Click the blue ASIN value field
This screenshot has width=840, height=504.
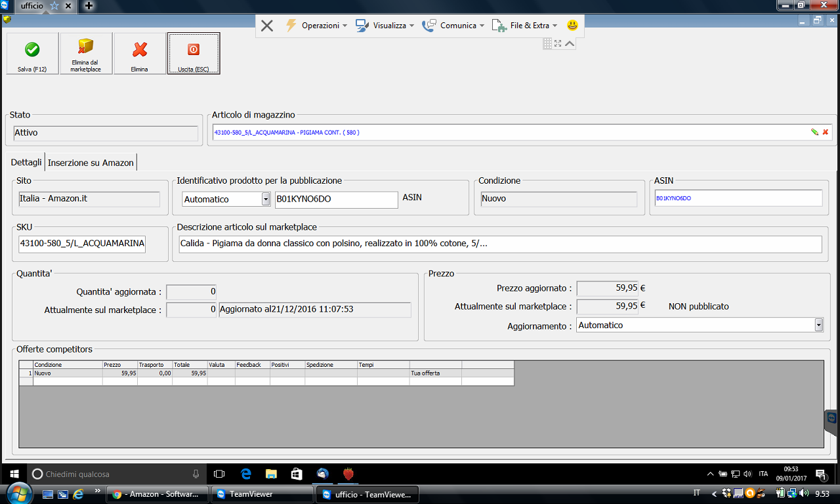[738, 198]
